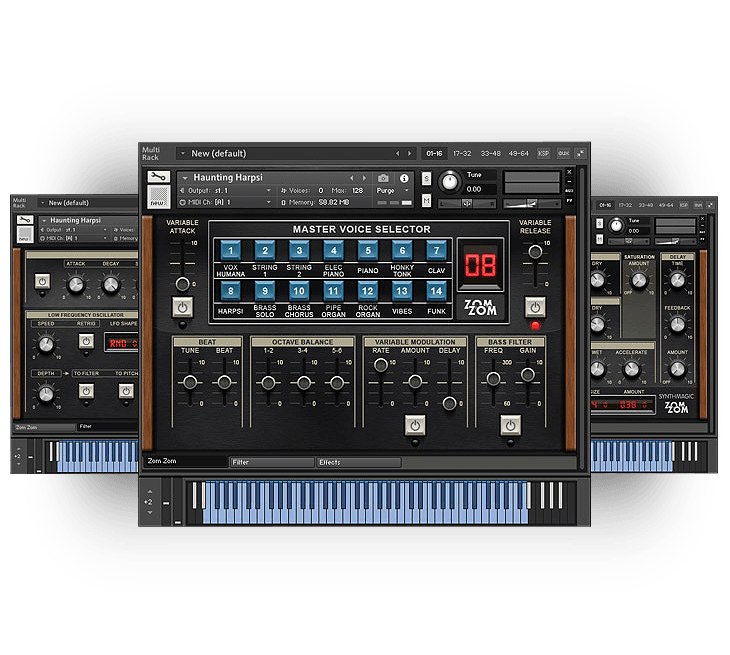
Task: Click Filter tab in left window
Action: click(x=108, y=426)
